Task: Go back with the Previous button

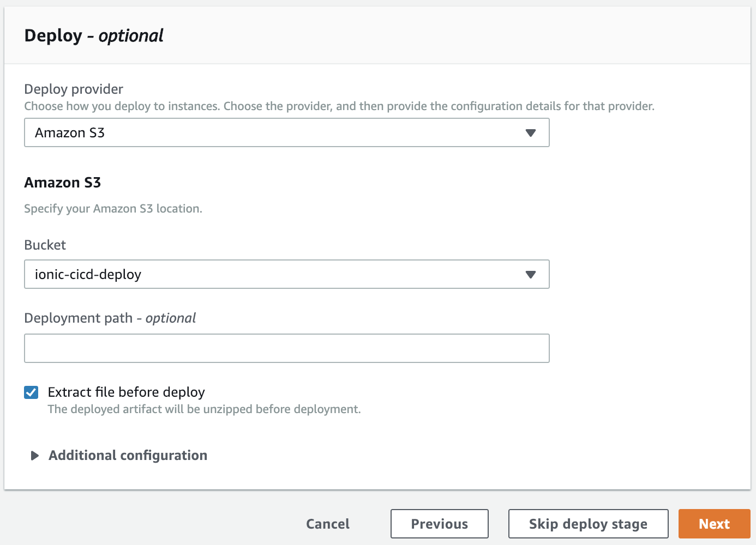Action: click(439, 524)
